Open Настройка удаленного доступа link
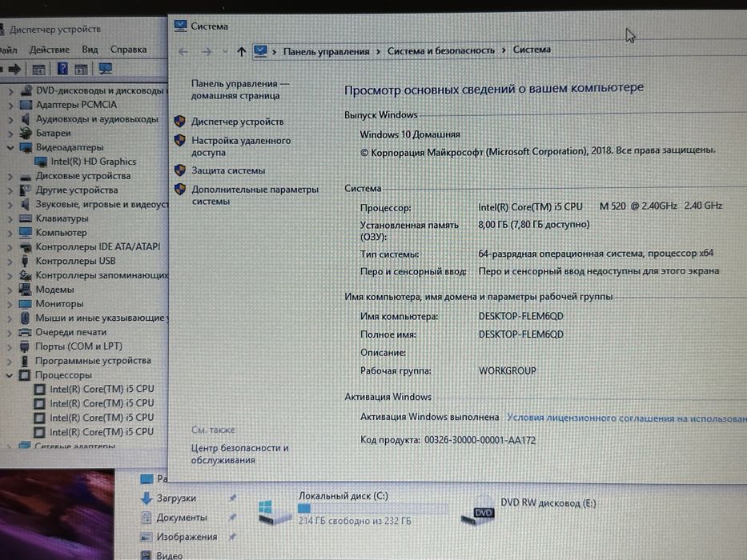The height and width of the screenshot is (560, 747). tap(240, 146)
